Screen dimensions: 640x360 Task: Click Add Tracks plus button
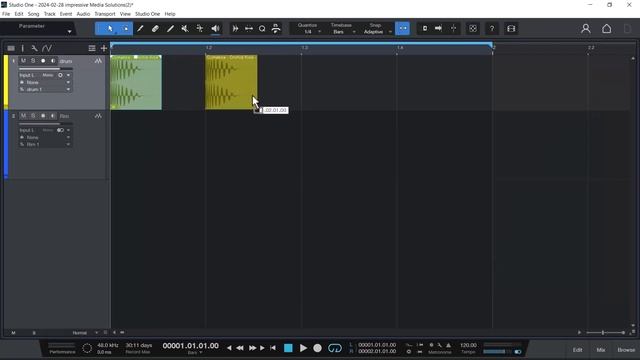104,48
